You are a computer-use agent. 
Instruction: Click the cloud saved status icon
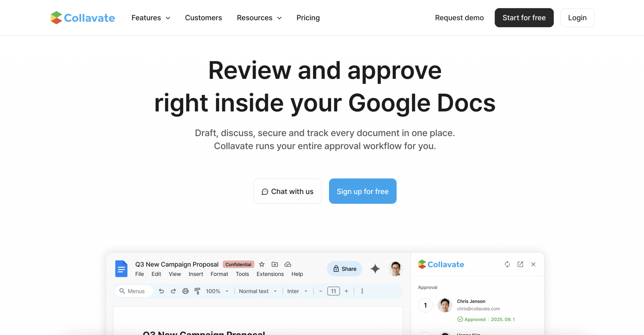pos(288,264)
